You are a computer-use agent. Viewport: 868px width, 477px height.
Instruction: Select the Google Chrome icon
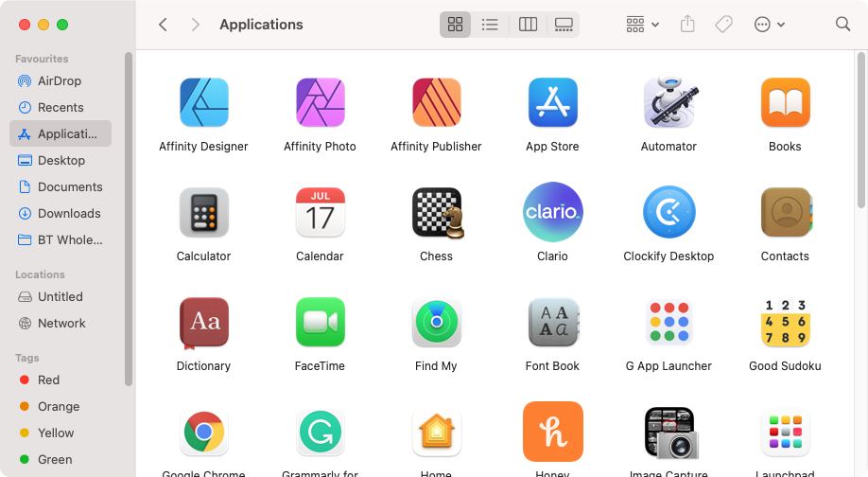click(203, 432)
